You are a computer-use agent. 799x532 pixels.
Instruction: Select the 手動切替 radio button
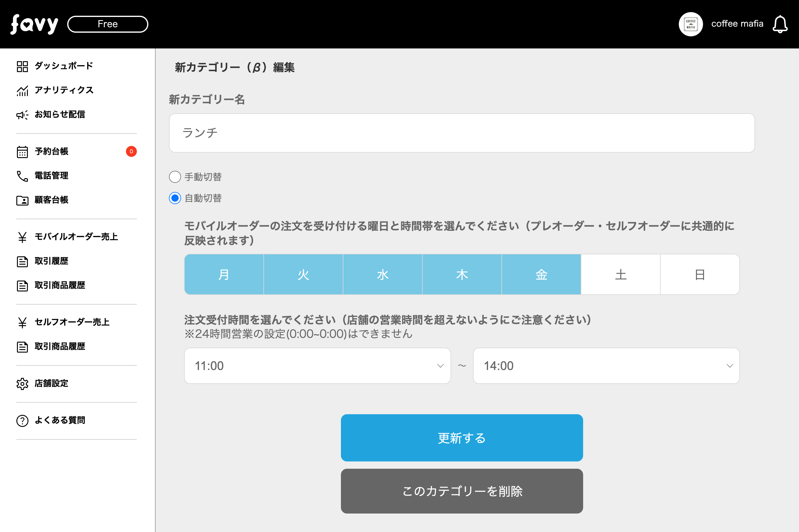[175, 177]
